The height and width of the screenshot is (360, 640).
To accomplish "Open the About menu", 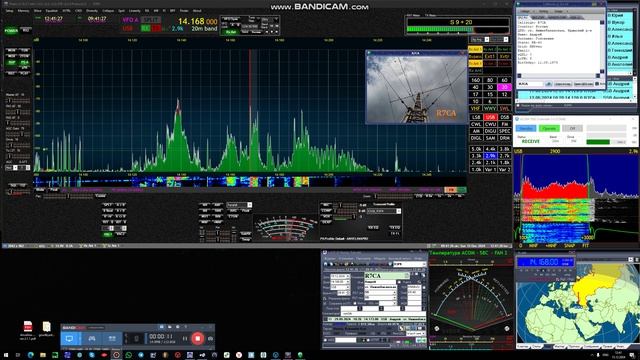I will (x=197, y=11).
